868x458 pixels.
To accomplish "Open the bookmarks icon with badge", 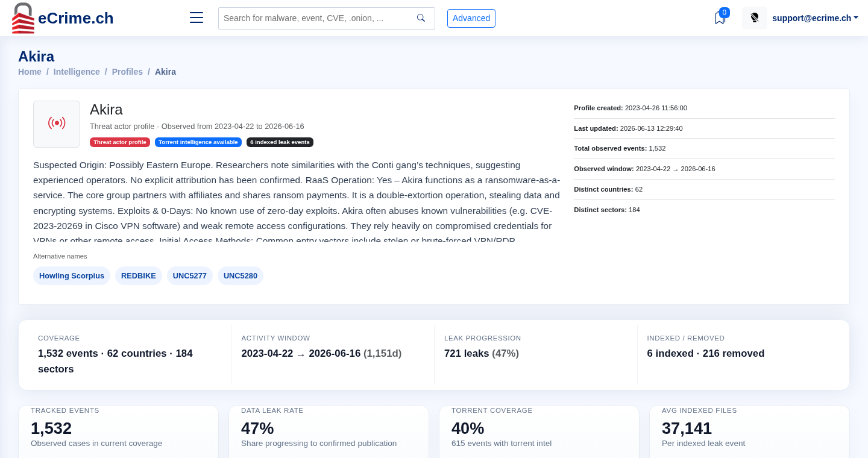I will [x=720, y=18].
